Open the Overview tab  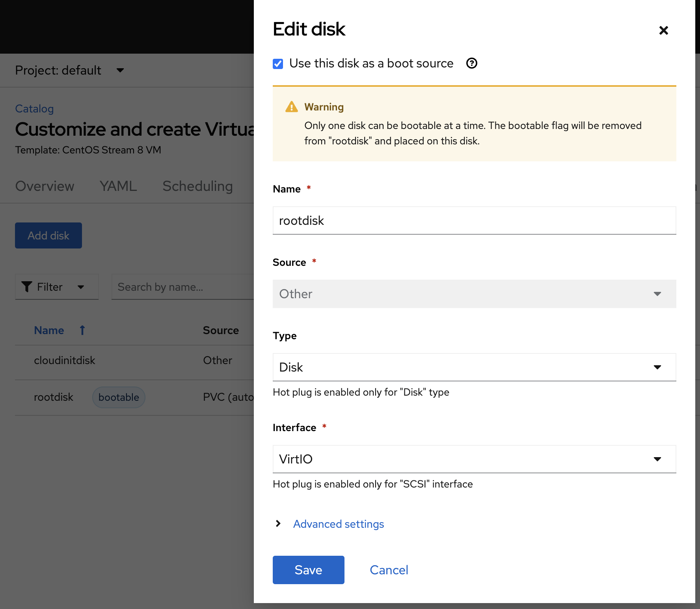pos(45,186)
